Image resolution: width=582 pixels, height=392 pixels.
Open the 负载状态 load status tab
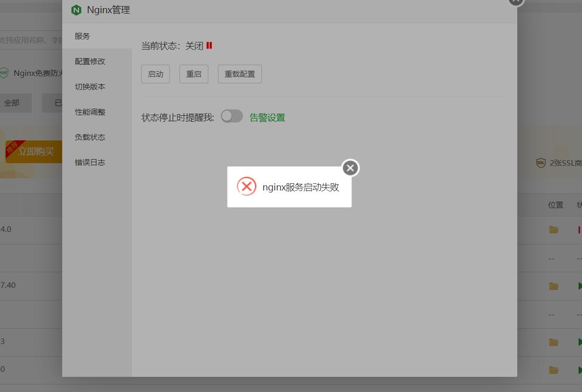point(97,137)
